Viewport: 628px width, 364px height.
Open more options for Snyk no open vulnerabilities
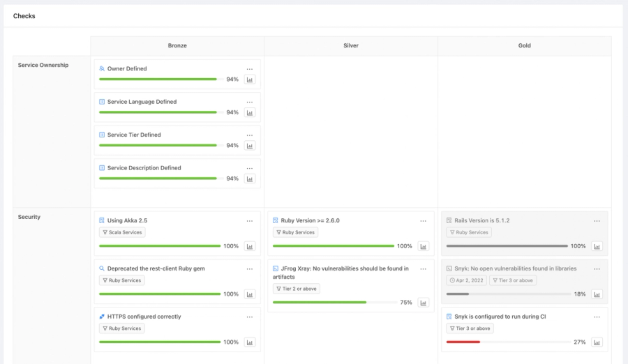coord(597,269)
